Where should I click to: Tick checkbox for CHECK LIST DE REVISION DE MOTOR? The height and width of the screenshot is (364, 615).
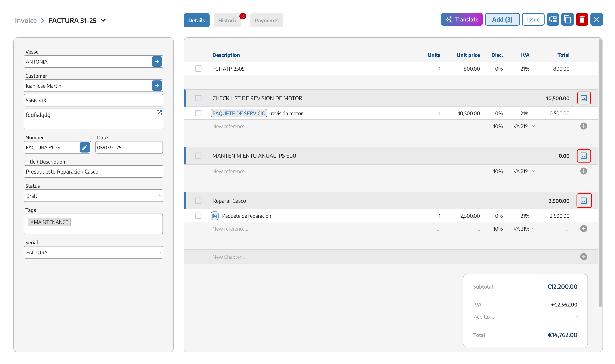pos(198,98)
